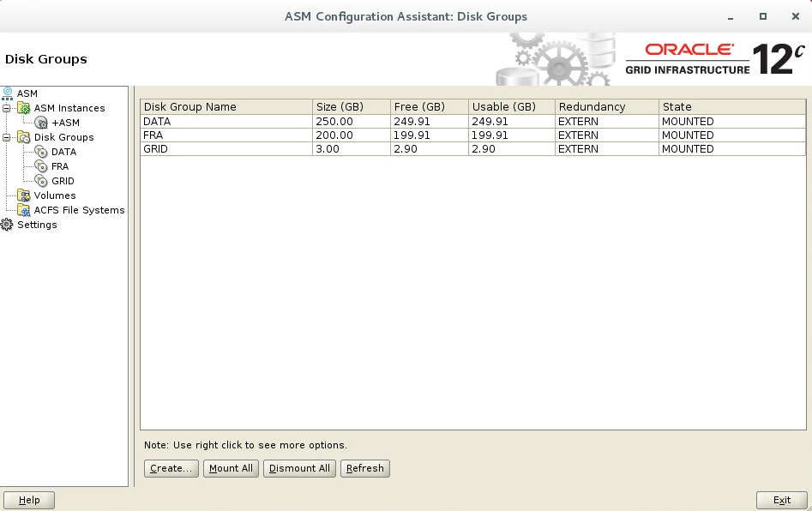
Task: Sort by State column header
Action: click(732, 106)
